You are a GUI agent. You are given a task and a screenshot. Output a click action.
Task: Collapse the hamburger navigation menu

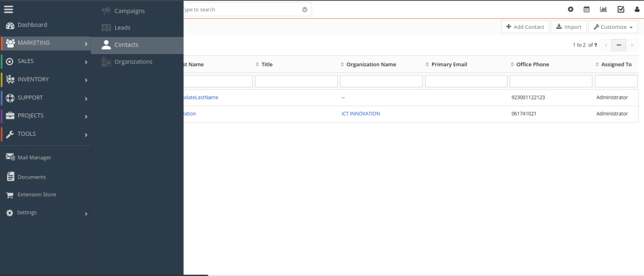coord(8,9)
